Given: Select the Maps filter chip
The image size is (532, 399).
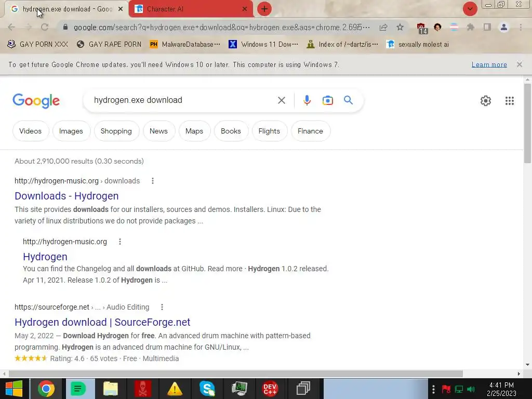Looking at the screenshot, I should (194, 131).
